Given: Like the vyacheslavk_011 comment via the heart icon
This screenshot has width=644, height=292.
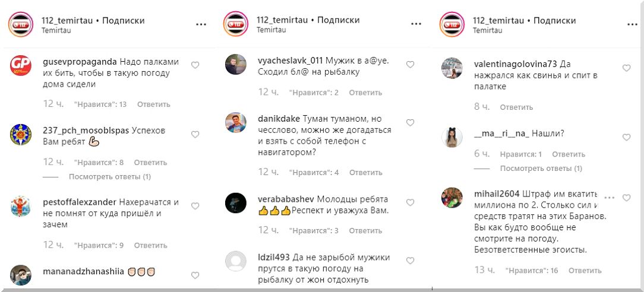Looking at the screenshot, I should point(410,64).
